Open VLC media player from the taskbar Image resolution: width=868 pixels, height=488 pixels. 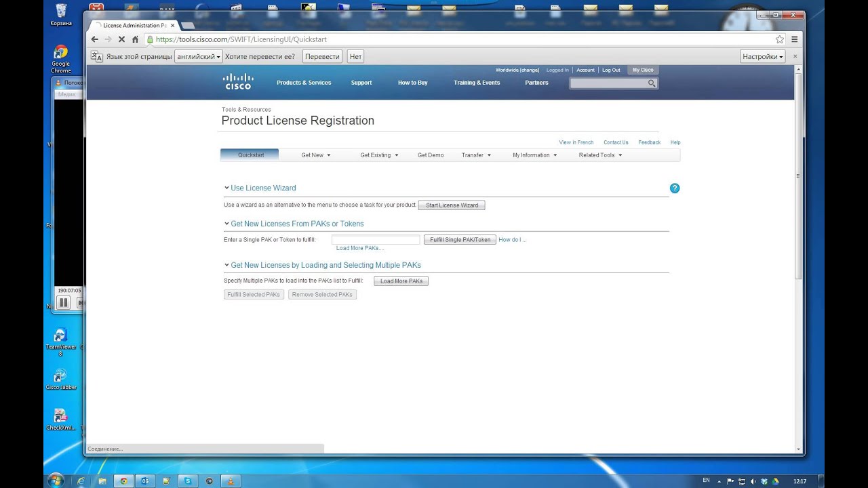pyautogui.click(x=231, y=481)
